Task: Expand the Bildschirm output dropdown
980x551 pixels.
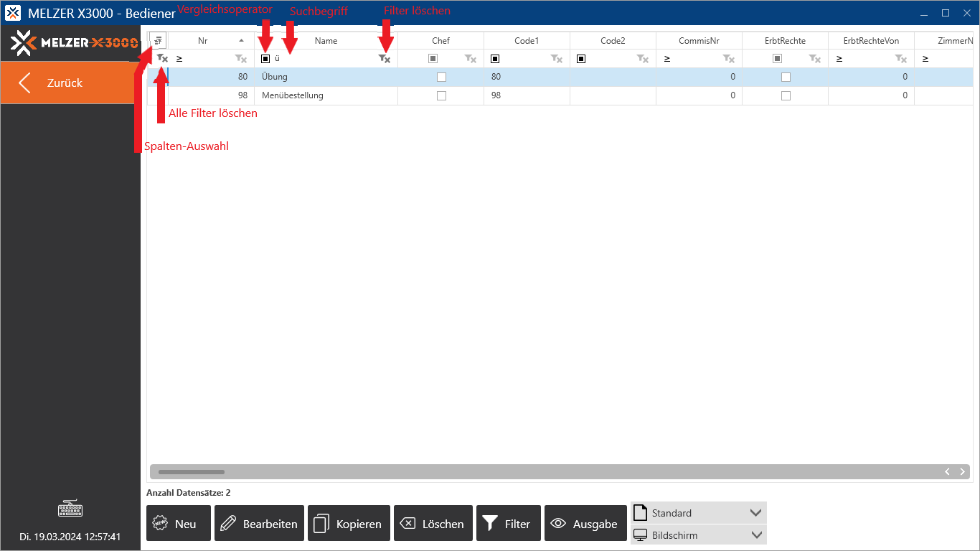Action: [x=755, y=535]
